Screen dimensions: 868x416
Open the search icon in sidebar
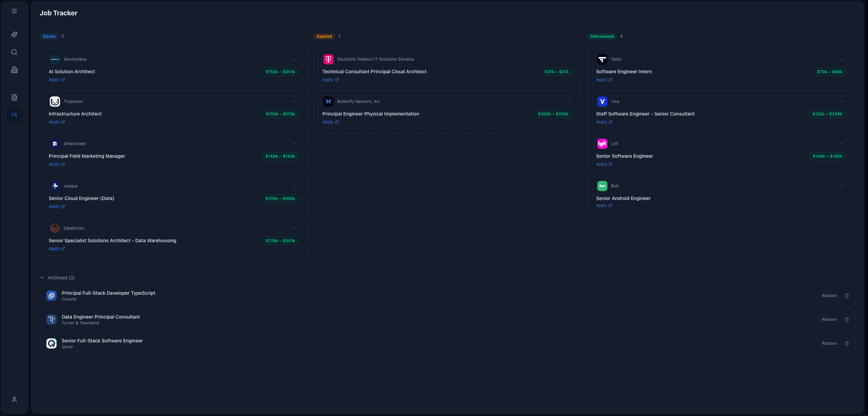point(14,52)
